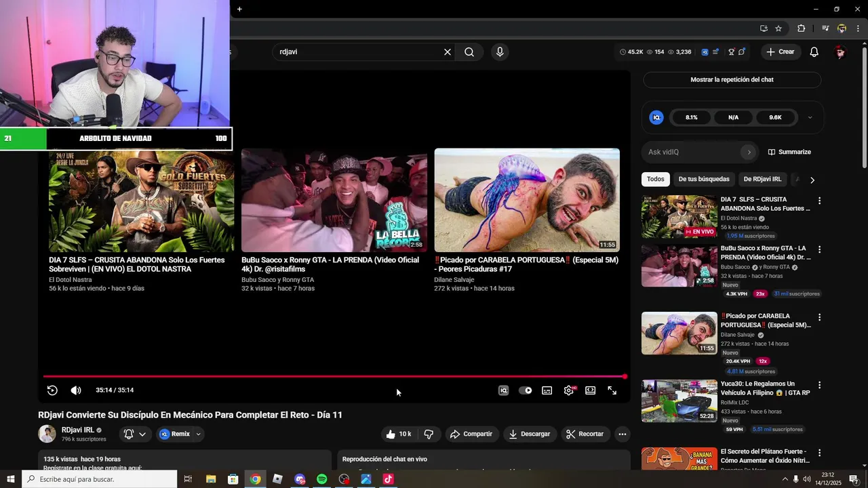Open options menu for BuBu Saoco sidebar video
The width and height of the screenshot is (868, 488).
[x=819, y=250]
